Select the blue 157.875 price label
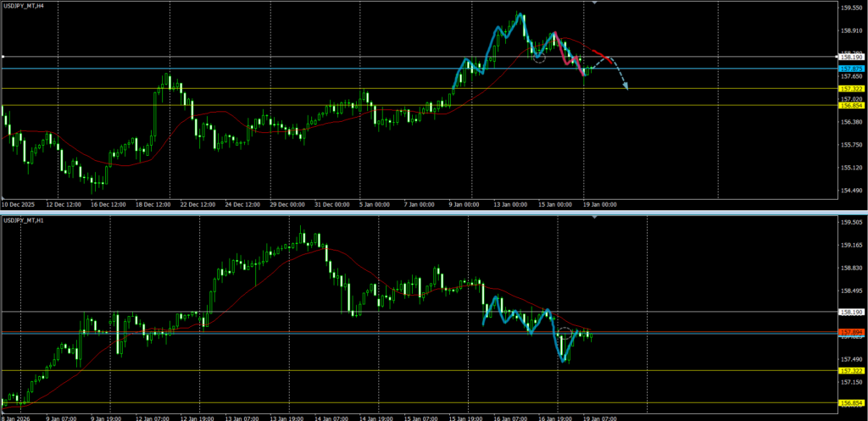 coord(852,68)
